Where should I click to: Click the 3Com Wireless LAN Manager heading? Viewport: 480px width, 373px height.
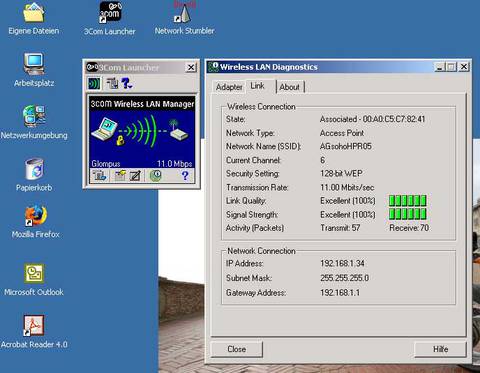click(142, 104)
